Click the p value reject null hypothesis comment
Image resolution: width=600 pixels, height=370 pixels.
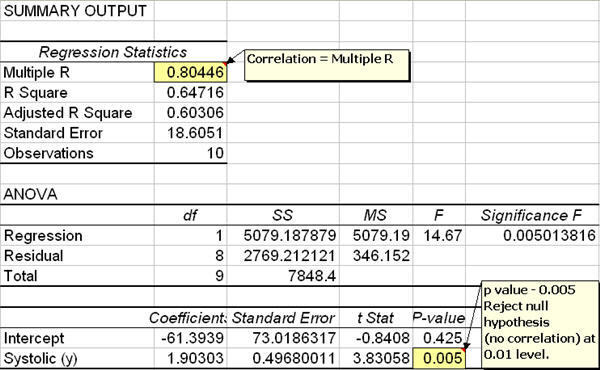[x=540, y=324]
